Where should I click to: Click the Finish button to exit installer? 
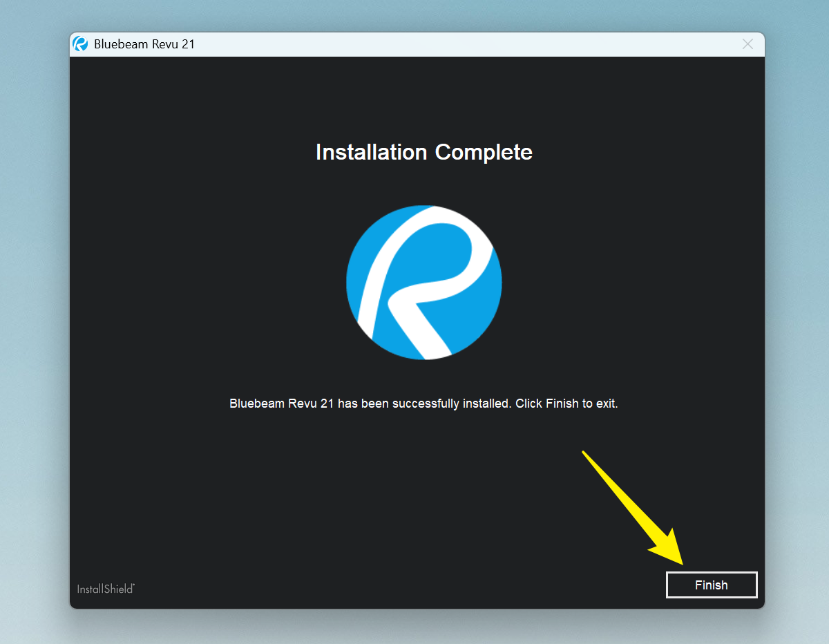pos(712,585)
